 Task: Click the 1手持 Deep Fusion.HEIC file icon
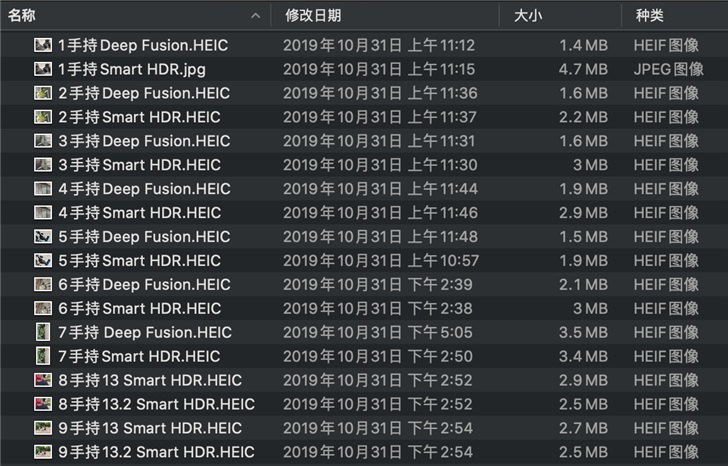point(43,45)
